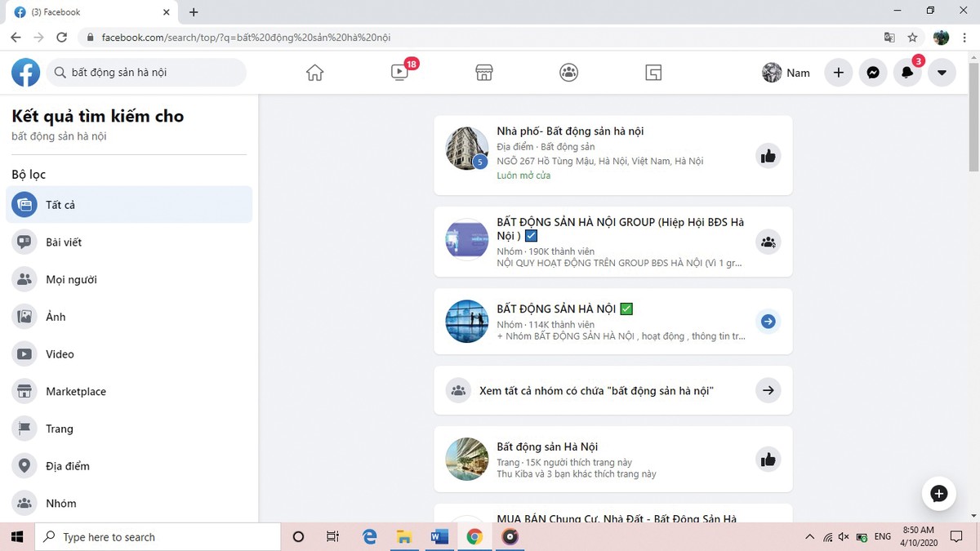Click the address bar URL
This screenshot has width=980, height=551.
pos(246,38)
